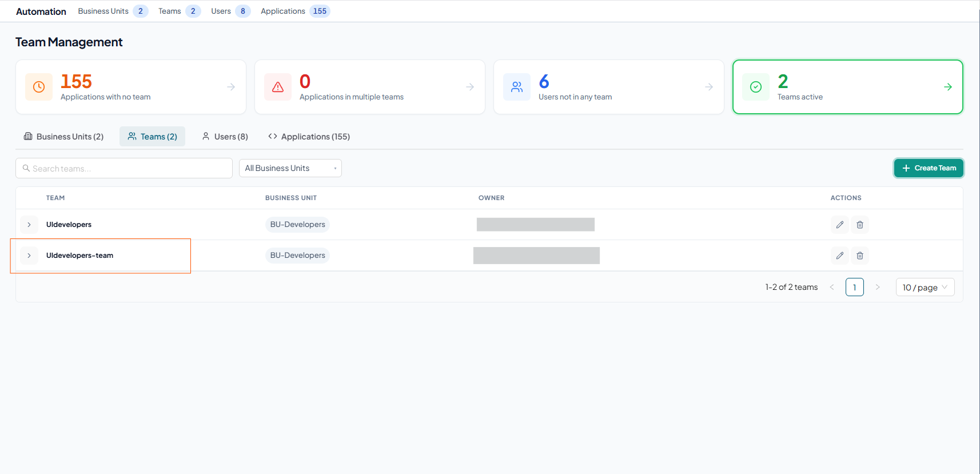The height and width of the screenshot is (474, 980).
Task: Focus the Search teams input field
Action: coord(124,168)
